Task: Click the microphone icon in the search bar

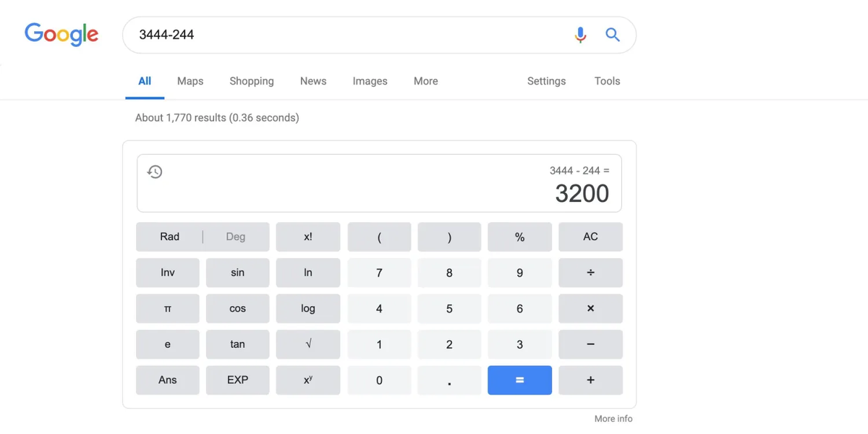Action: [579, 34]
